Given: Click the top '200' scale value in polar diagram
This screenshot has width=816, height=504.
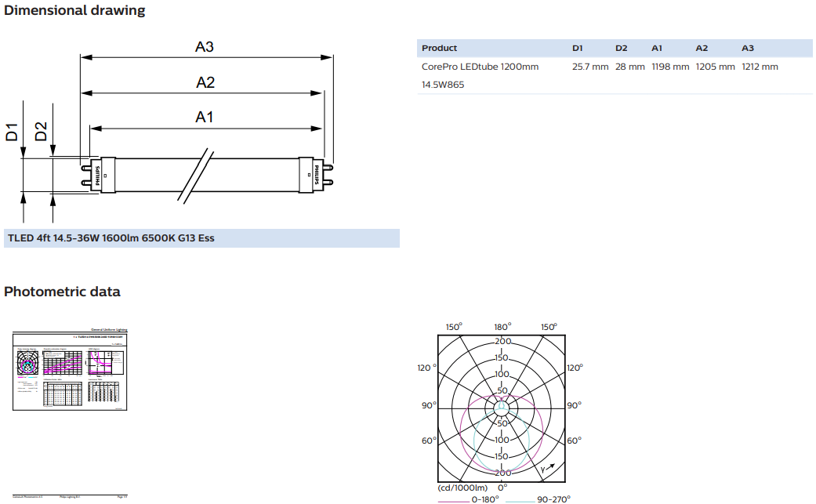Looking at the screenshot, I should [x=502, y=341].
